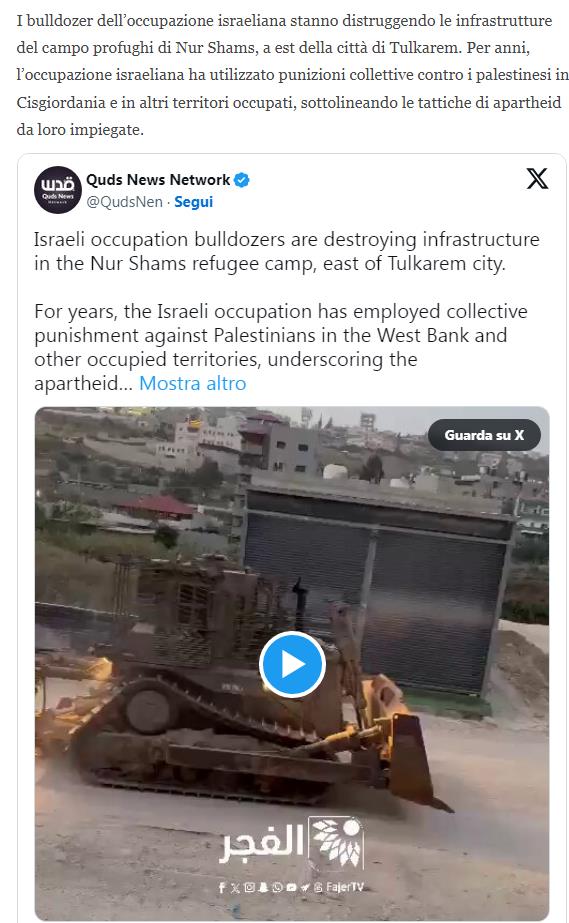Screen dimensions: 569x923
Task: Expand tweet text with Mostra altro
Action: pyautogui.click(x=192, y=383)
